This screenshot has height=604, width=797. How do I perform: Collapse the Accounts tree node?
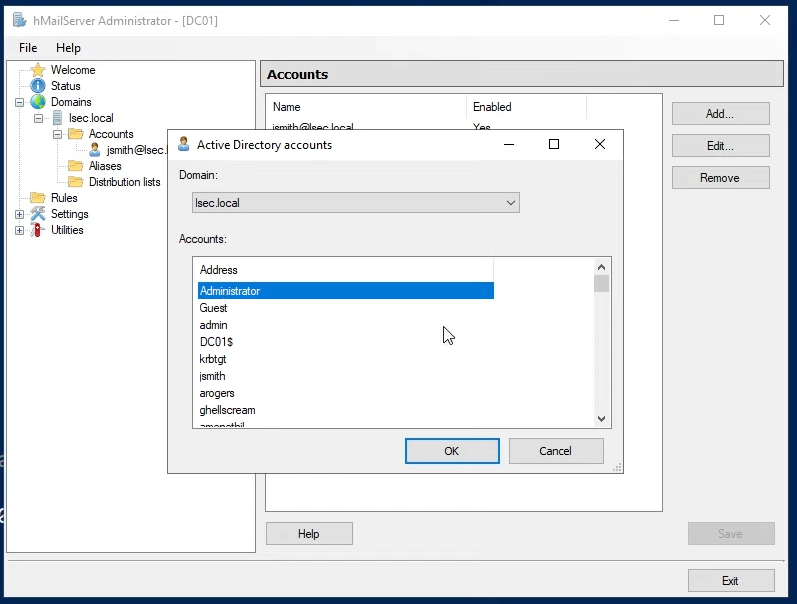(x=57, y=134)
